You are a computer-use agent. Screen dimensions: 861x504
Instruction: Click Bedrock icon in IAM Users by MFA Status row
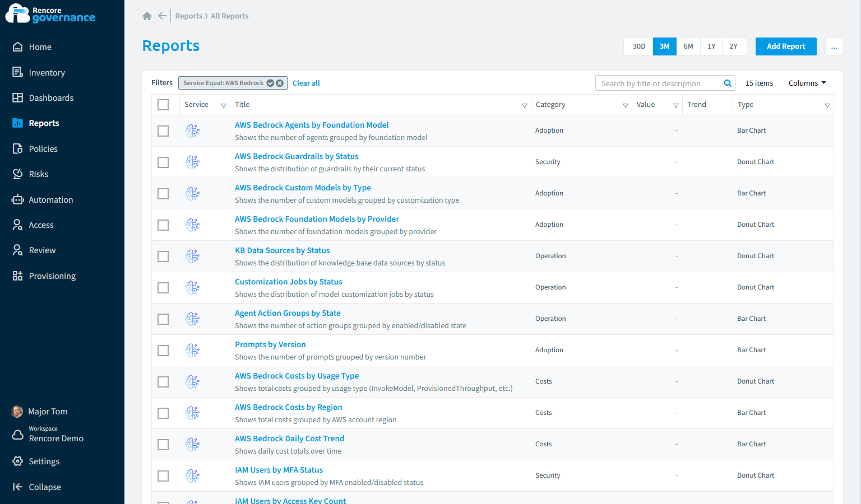pos(193,476)
